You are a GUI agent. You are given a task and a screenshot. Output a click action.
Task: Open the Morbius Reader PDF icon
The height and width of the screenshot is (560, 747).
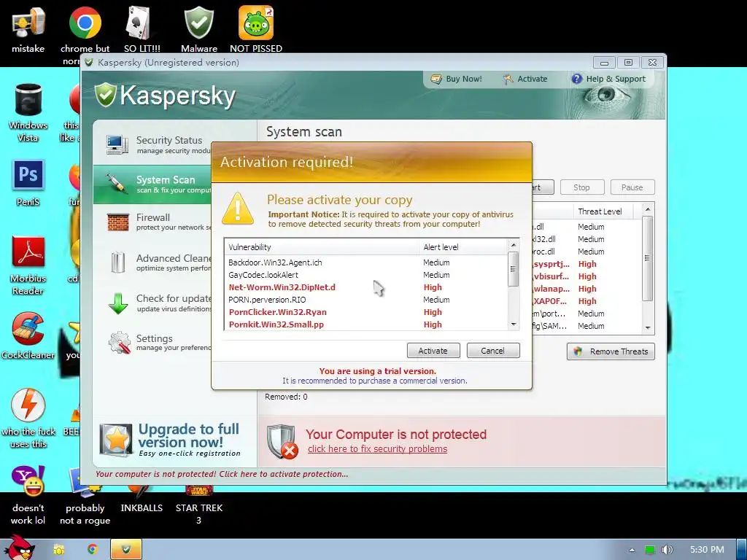point(28,265)
